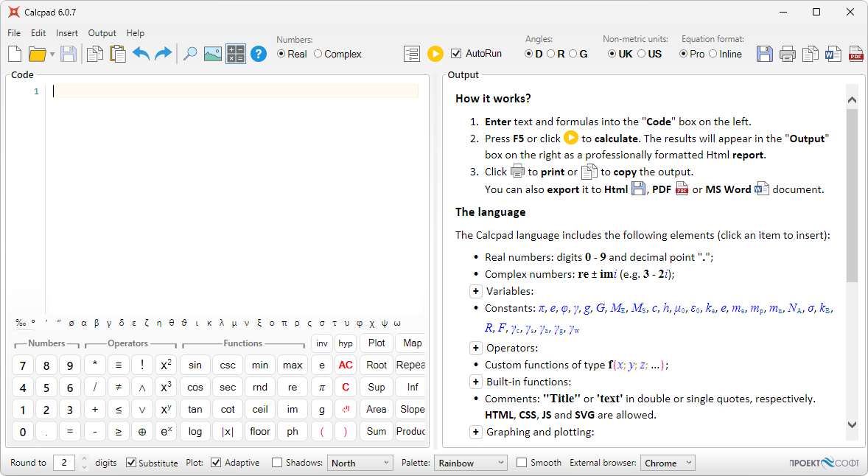Redo the edit with the blue arrow

pyautogui.click(x=164, y=54)
